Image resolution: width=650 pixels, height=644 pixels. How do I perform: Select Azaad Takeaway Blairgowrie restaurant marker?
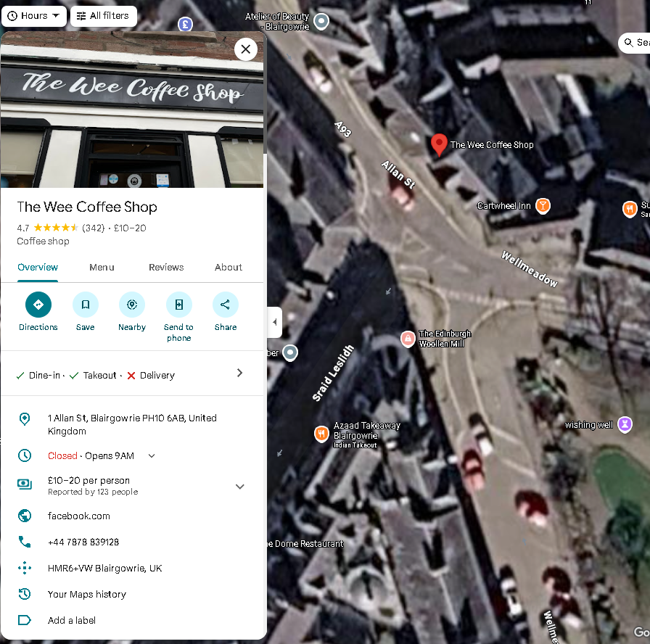point(321,434)
